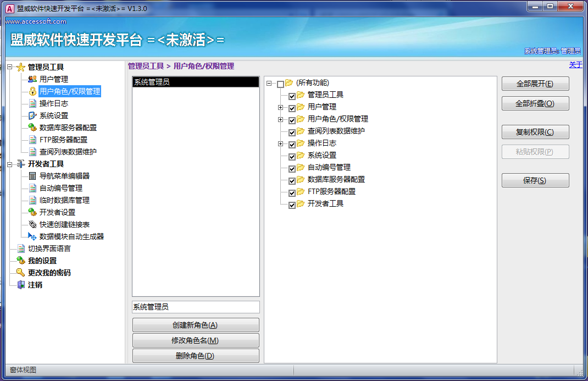Uncheck the FTP服务器配置 permission checkbox
The width and height of the screenshot is (588, 381).
pos(292,193)
